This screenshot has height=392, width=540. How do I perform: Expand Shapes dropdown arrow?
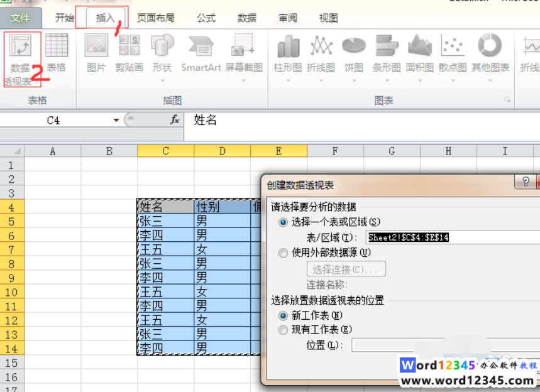[162, 80]
